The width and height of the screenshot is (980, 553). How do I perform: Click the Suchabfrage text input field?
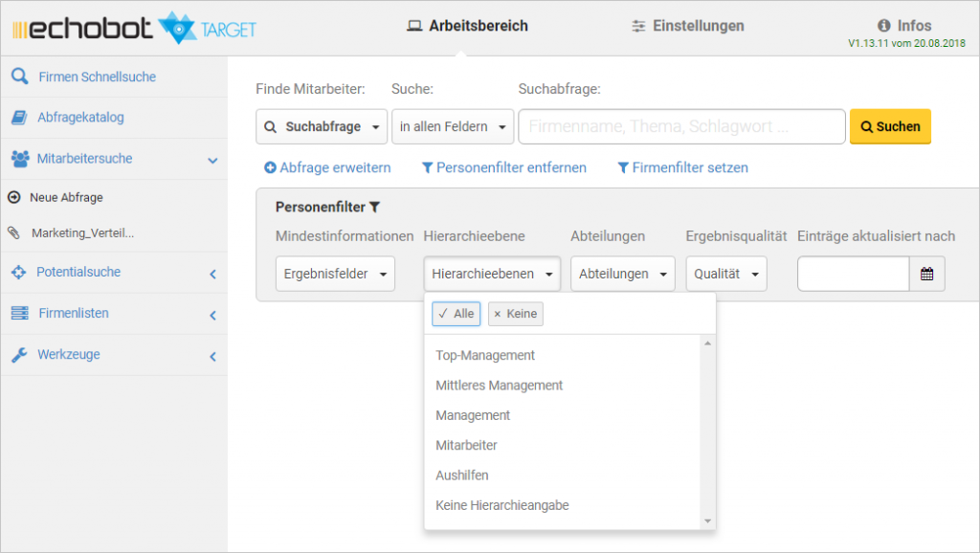(681, 126)
